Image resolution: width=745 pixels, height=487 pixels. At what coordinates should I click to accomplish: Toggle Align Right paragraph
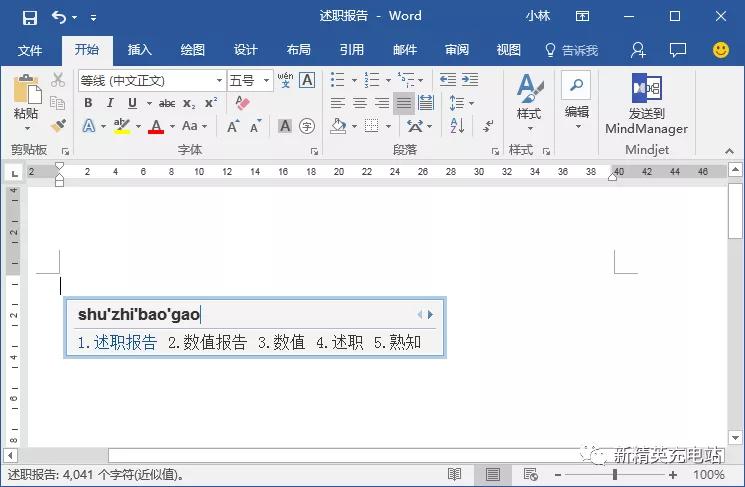click(x=382, y=103)
